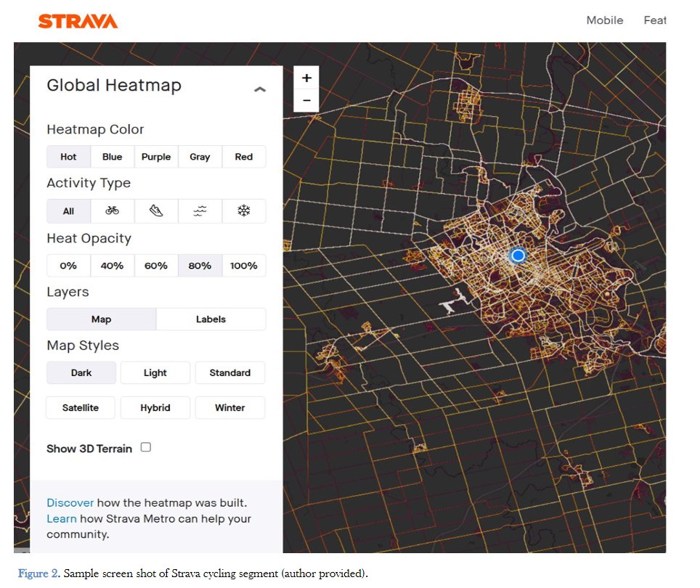
Task: Enable the Show 3D Terrain checkbox
Action: tap(146, 447)
